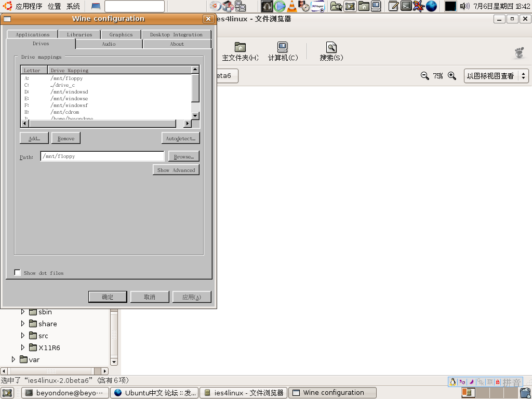Open the icon view mode dropdown

point(496,76)
